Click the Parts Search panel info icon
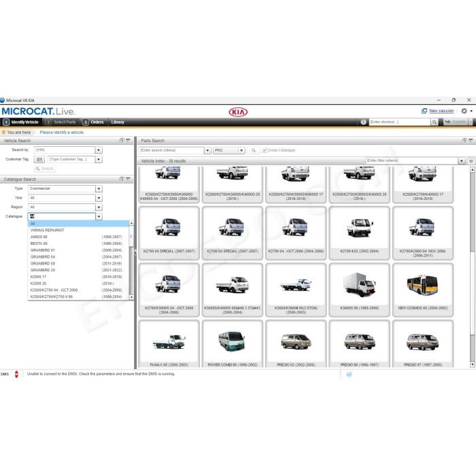 (x=464, y=141)
